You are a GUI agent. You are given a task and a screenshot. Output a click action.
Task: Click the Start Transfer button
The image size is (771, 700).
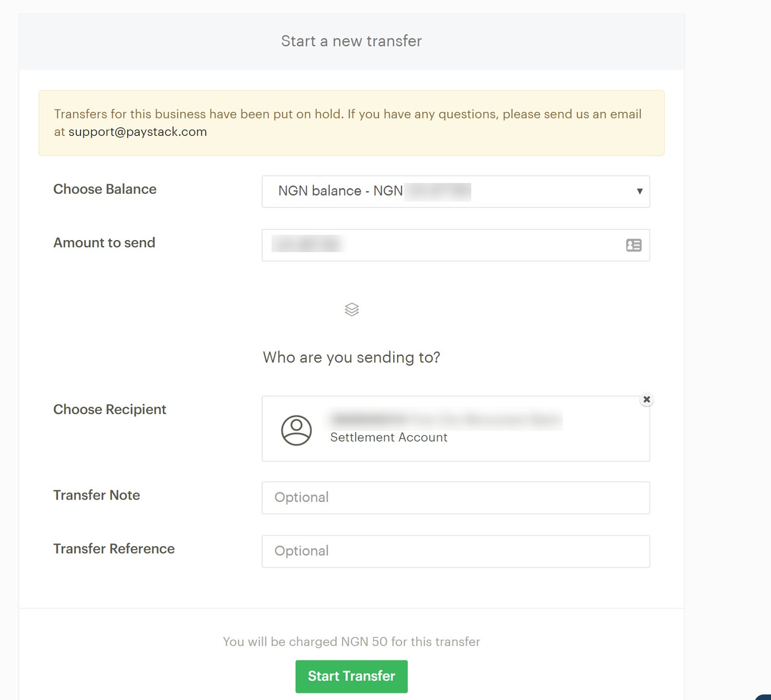point(351,676)
